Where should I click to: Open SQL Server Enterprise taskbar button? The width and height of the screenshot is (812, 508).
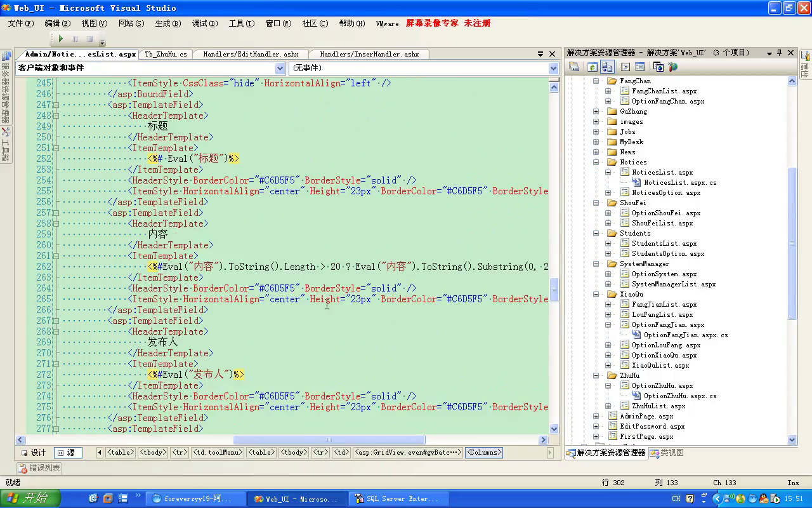point(400,498)
